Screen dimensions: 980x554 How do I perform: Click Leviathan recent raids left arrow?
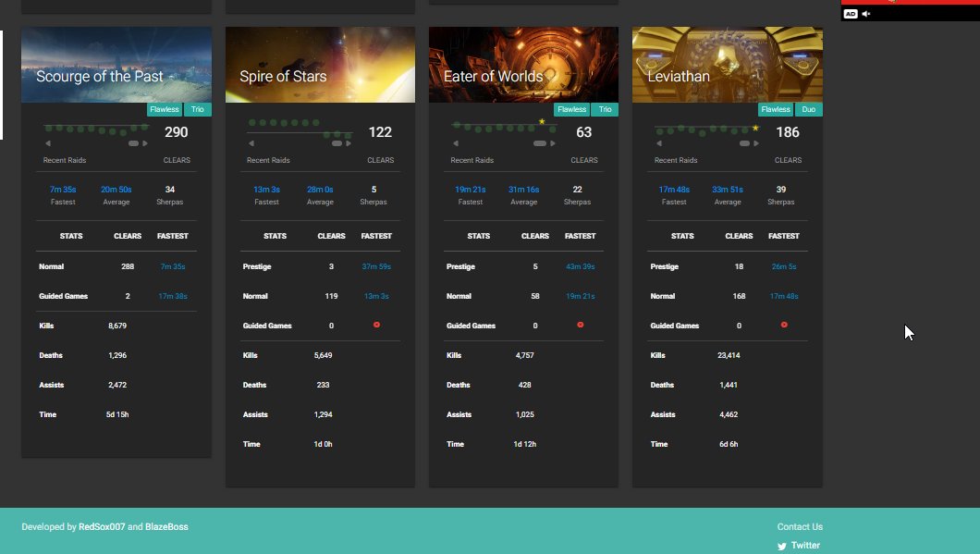click(659, 143)
